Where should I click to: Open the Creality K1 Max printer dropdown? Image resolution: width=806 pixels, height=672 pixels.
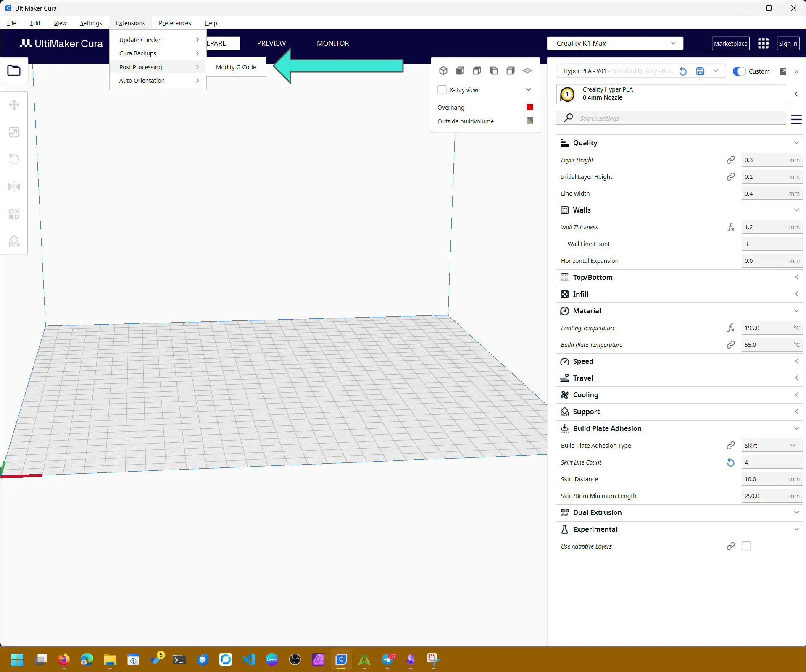(615, 43)
